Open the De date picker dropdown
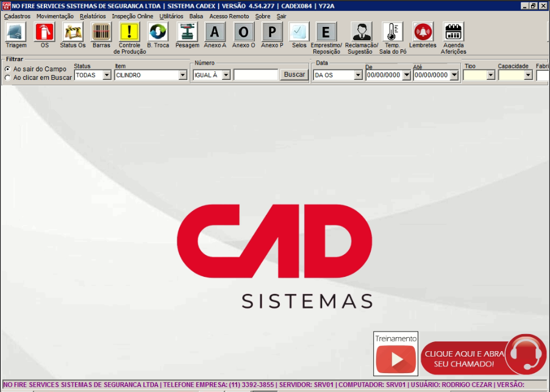This screenshot has height=392, width=550. click(x=406, y=75)
